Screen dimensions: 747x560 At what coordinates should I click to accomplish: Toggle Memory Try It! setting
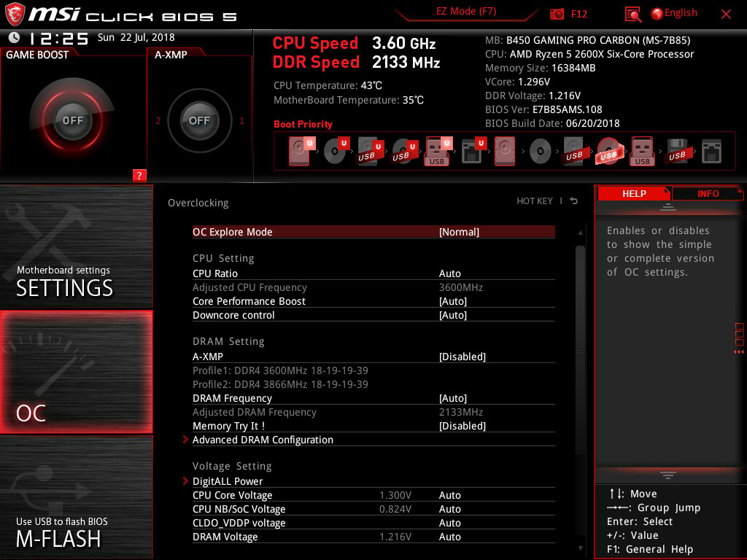[462, 426]
